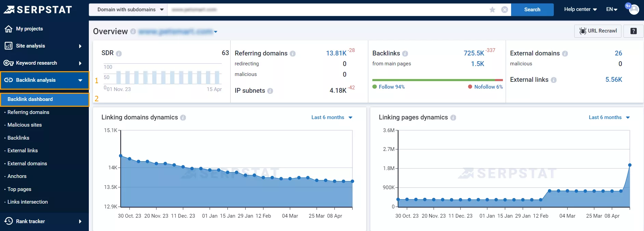
Task: Click the Backlink analysis link icon
Action: [x=9, y=80]
